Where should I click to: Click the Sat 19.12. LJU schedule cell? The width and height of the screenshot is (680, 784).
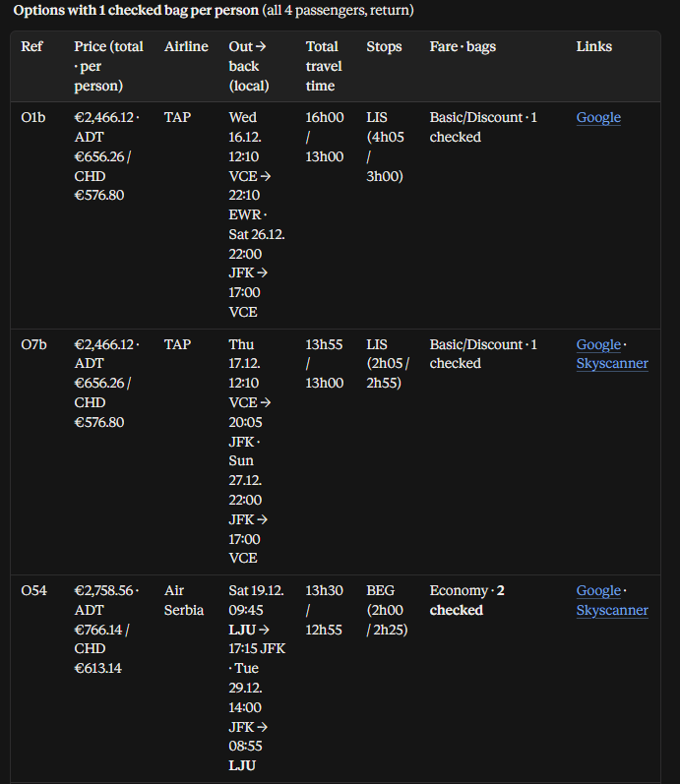(257, 678)
